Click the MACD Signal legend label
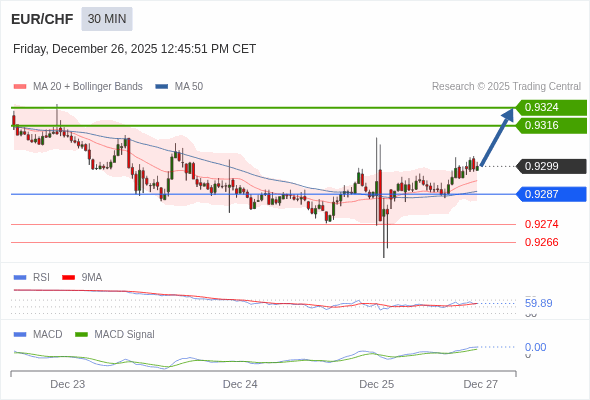 tap(125, 335)
